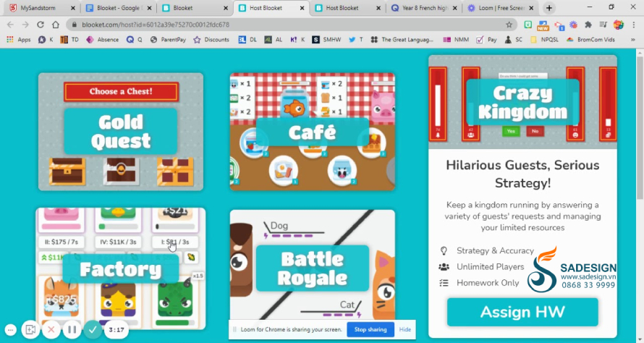Viewport: 644px width, 343px height.
Task: Cancel the Loom recording with the X
Action: click(51, 329)
